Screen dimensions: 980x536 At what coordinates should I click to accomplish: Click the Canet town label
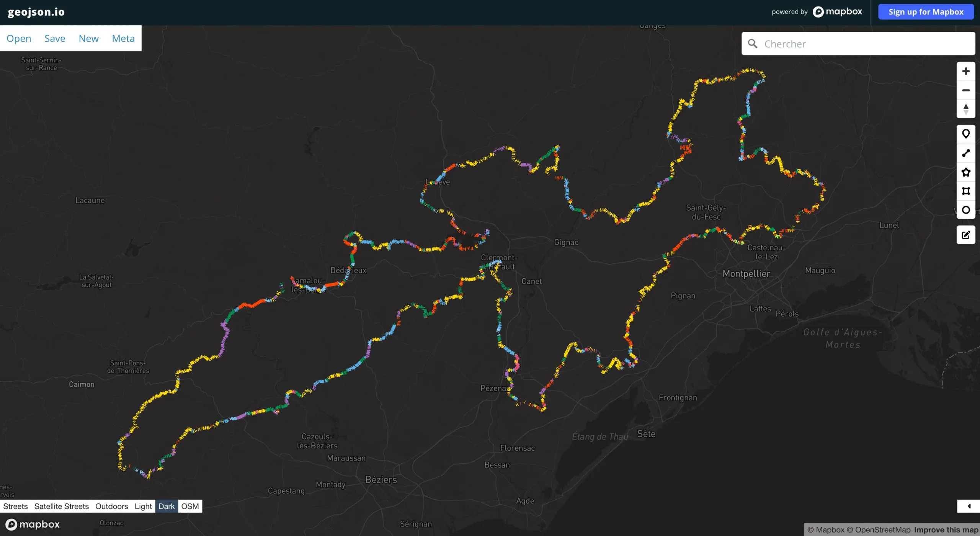coord(531,281)
